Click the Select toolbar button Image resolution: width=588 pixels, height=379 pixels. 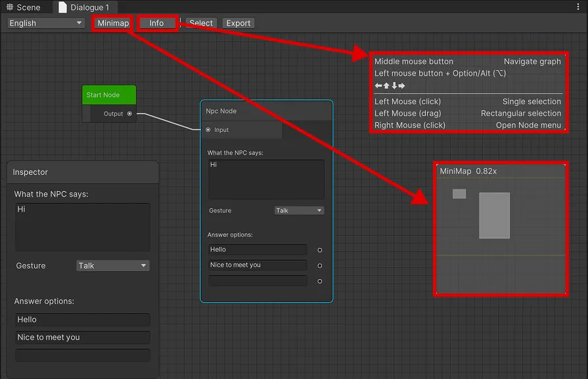(x=201, y=23)
